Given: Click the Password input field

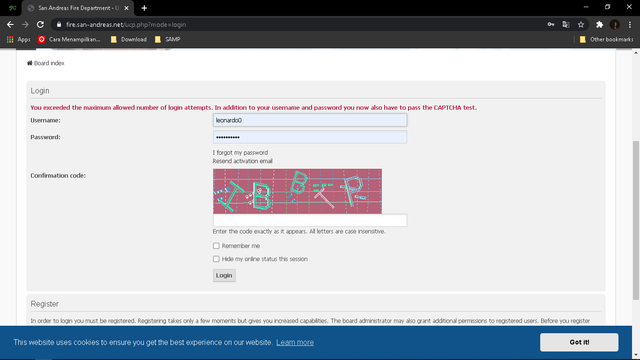Looking at the screenshot, I should point(310,137).
